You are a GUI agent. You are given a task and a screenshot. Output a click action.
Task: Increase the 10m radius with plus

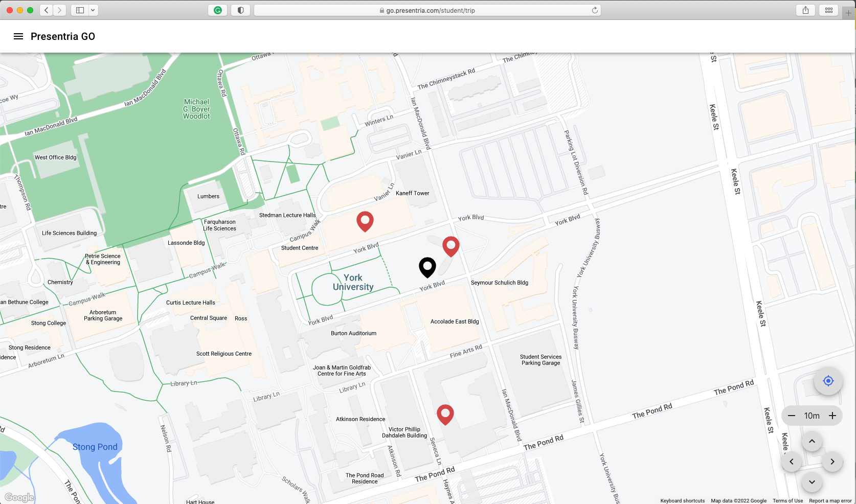(x=832, y=416)
